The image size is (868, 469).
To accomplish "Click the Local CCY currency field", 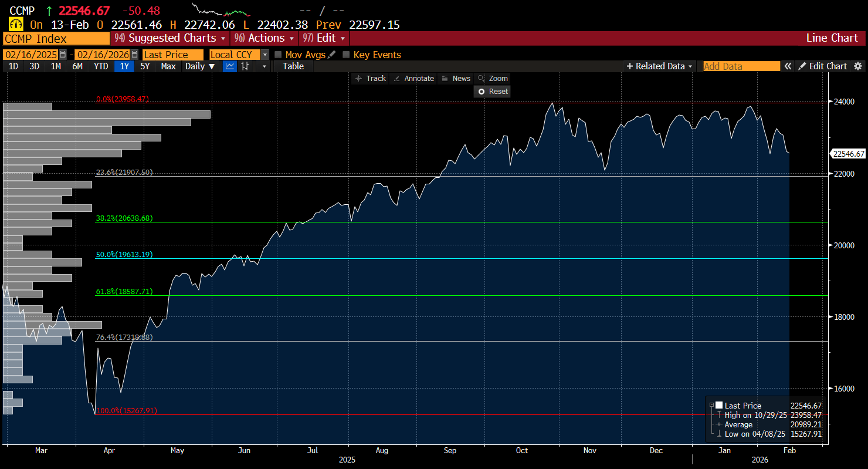I will tap(235, 55).
